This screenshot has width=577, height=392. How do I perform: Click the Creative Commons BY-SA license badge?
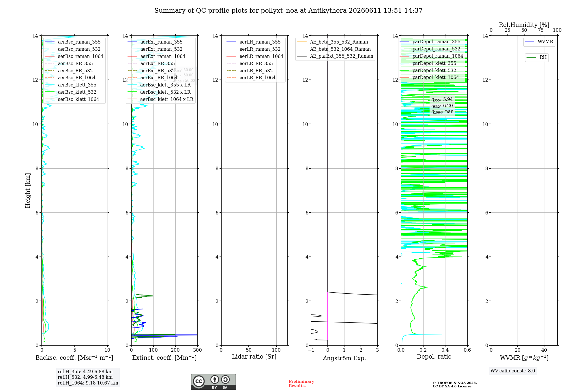(213, 382)
